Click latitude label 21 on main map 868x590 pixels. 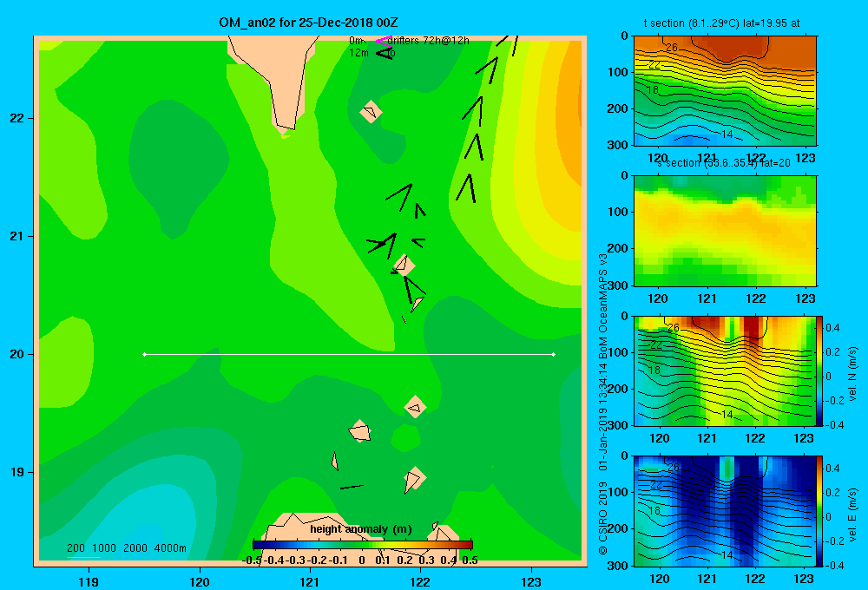click(x=17, y=236)
